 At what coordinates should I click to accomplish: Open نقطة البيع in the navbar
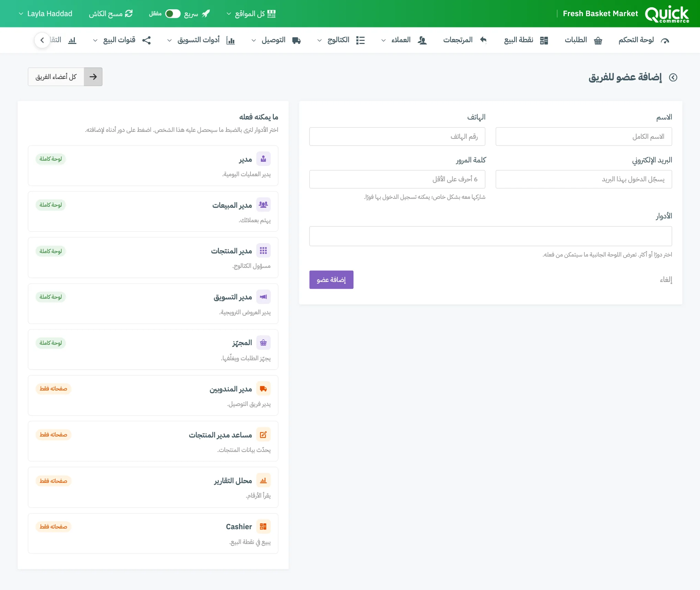point(526,40)
